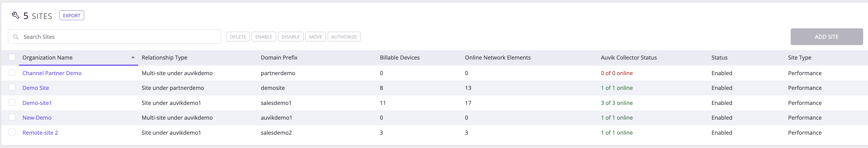868x148 pixels.
Task: Click the Delete button
Action: tap(238, 37)
